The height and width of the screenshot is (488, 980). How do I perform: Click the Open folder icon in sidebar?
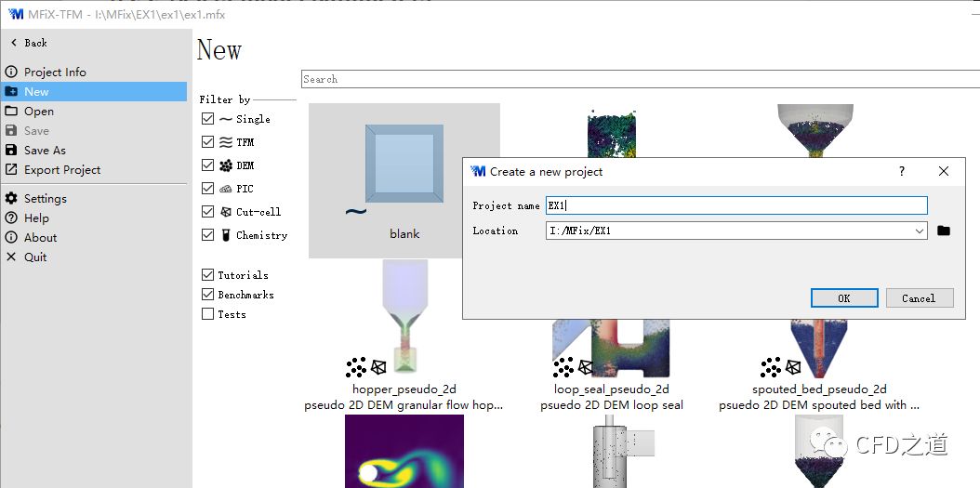[11, 112]
